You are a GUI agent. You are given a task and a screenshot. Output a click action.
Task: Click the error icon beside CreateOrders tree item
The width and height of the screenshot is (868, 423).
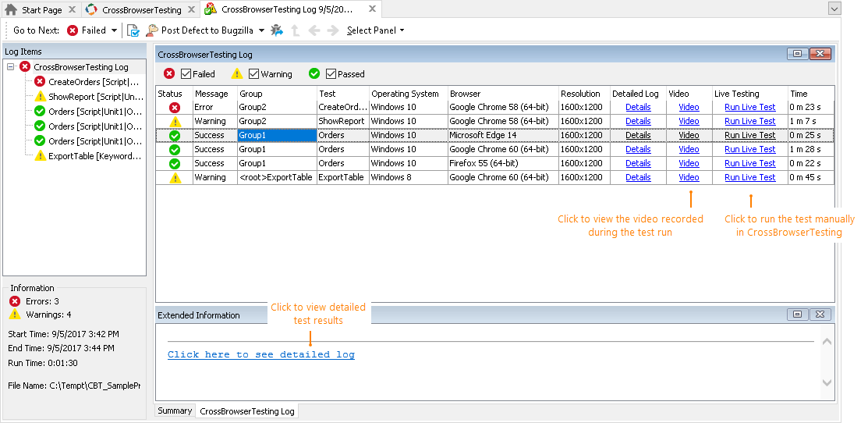pyautogui.click(x=40, y=82)
